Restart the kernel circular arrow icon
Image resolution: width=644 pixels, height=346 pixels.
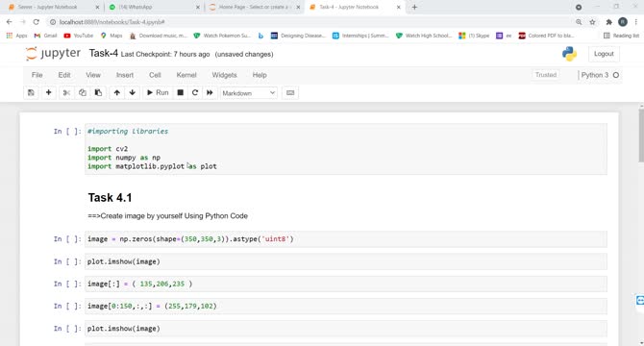[195, 93]
